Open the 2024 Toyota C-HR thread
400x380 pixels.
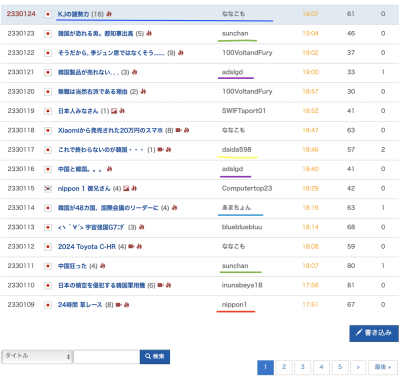click(x=87, y=247)
